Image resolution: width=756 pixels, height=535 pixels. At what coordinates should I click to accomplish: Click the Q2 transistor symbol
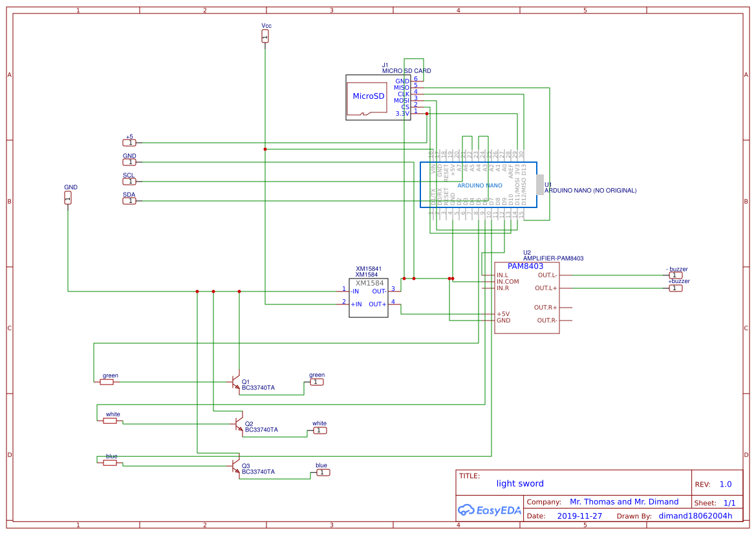(238, 425)
